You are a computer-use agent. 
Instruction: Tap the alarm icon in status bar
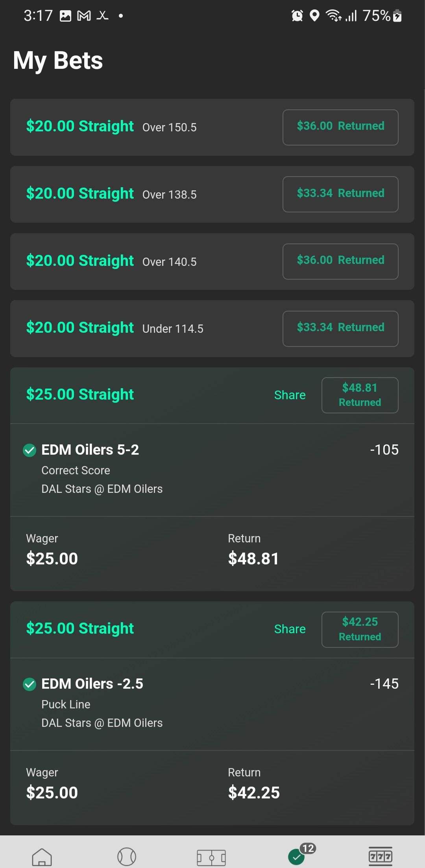tap(297, 16)
